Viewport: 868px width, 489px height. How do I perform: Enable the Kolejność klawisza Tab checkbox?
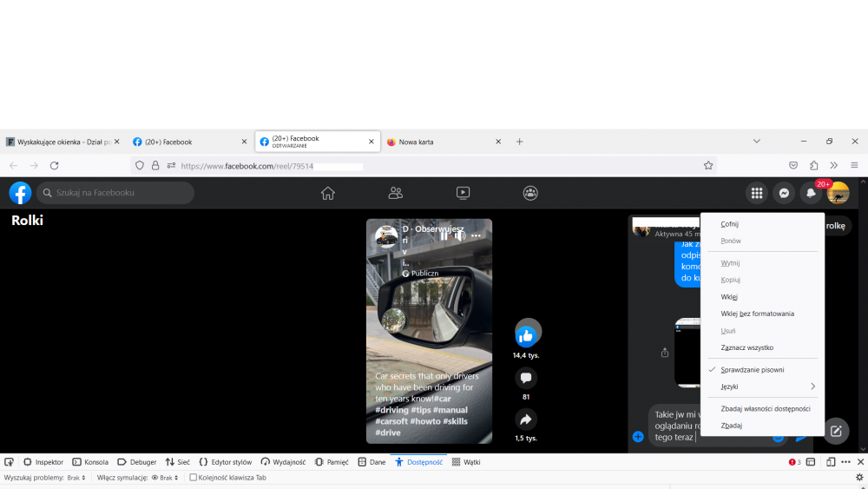(194, 478)
